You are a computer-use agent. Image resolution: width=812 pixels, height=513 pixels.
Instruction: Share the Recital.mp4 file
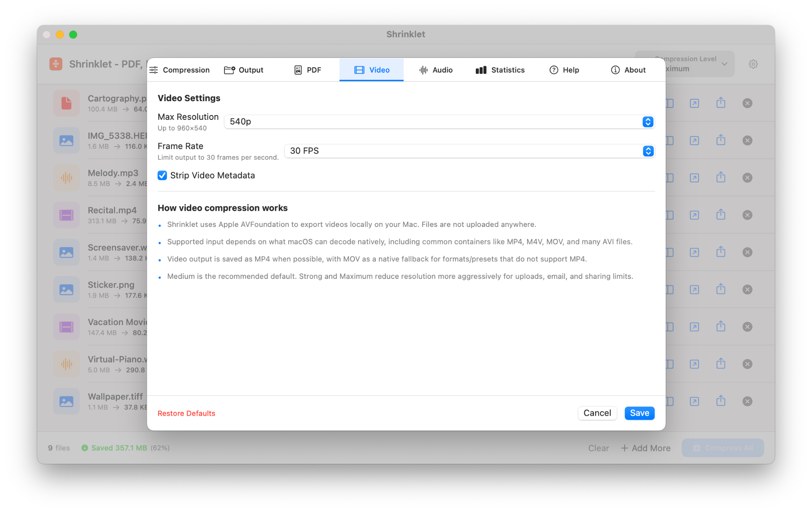[721, 215]
